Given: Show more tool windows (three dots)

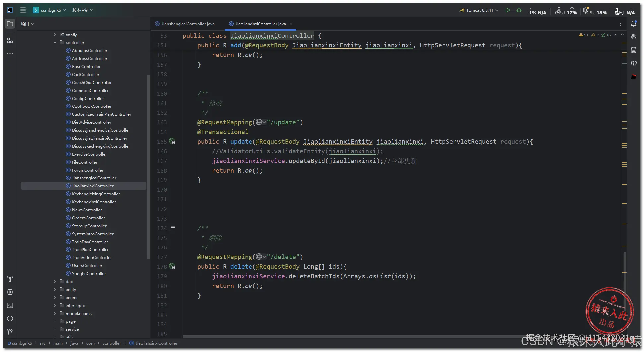Looking at the screenshot, I should (x=10, y=54).
